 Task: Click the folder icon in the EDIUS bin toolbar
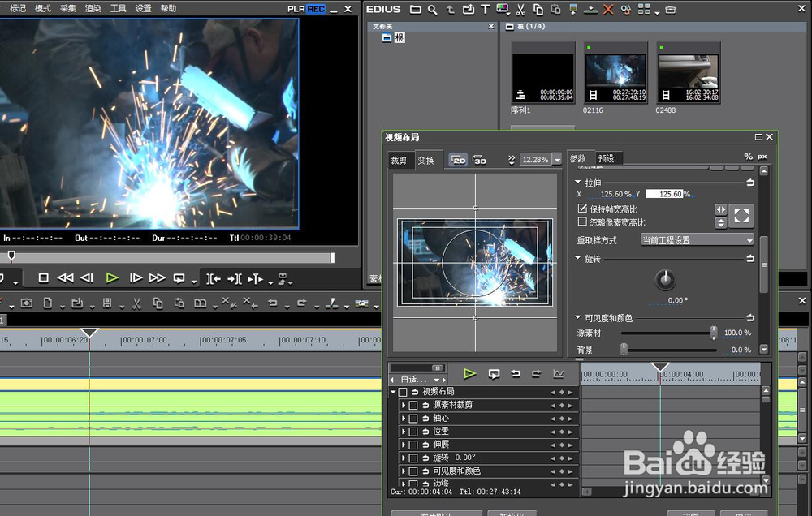click(x=415, y=9)
